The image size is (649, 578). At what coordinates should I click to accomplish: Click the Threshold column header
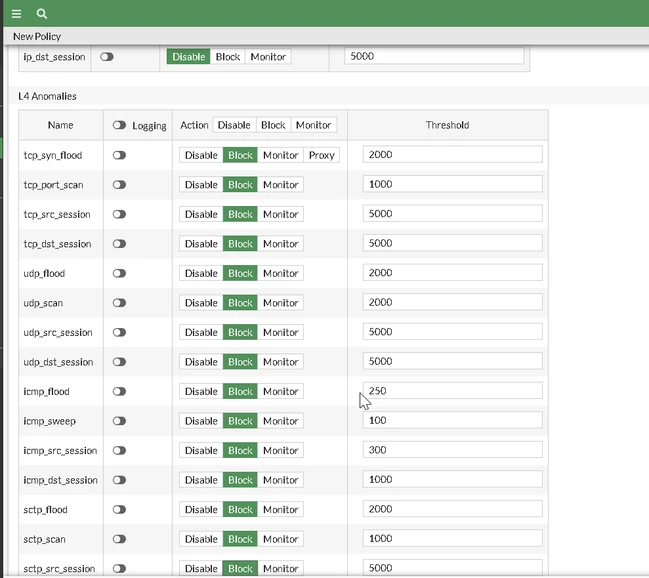pyautogui.click(x=447, y=125)
